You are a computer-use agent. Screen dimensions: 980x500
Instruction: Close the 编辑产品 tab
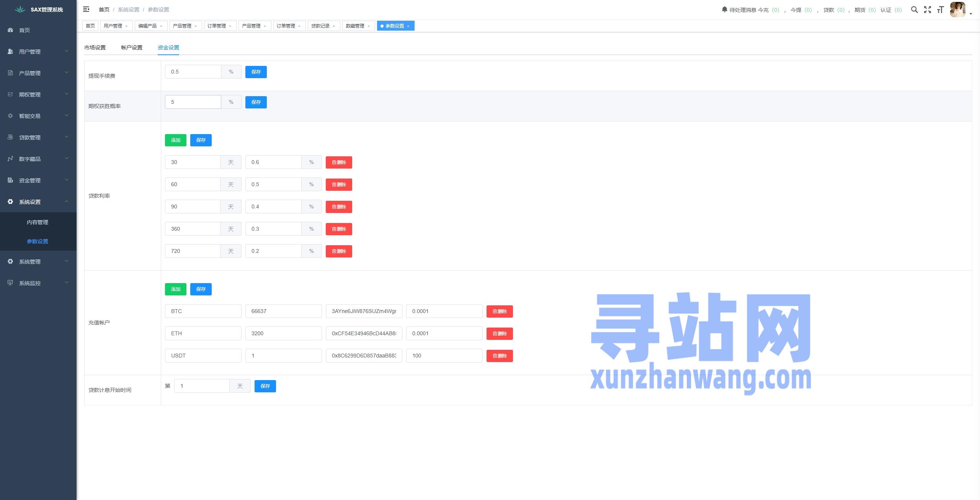point(161,26)
